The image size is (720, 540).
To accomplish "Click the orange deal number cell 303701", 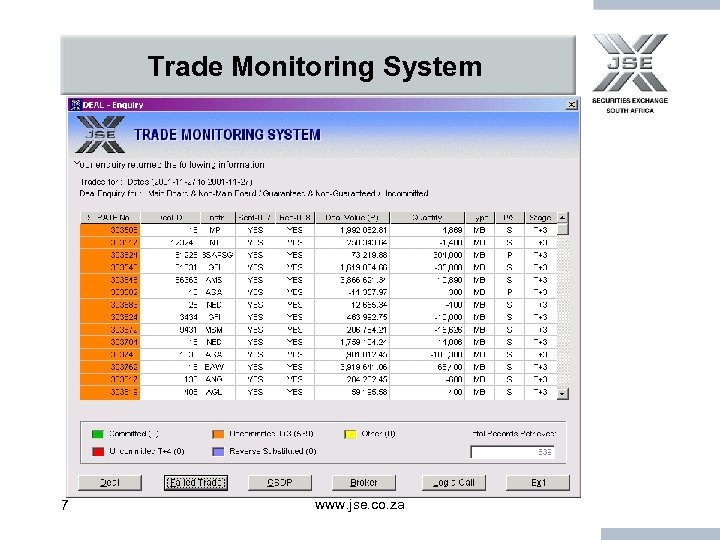I will coord(110,342).
